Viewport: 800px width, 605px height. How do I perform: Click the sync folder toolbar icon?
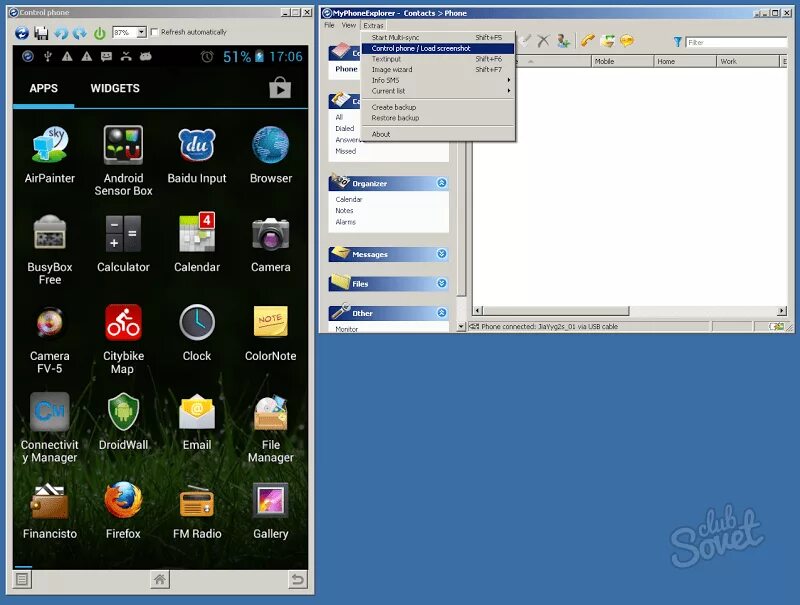607,41
